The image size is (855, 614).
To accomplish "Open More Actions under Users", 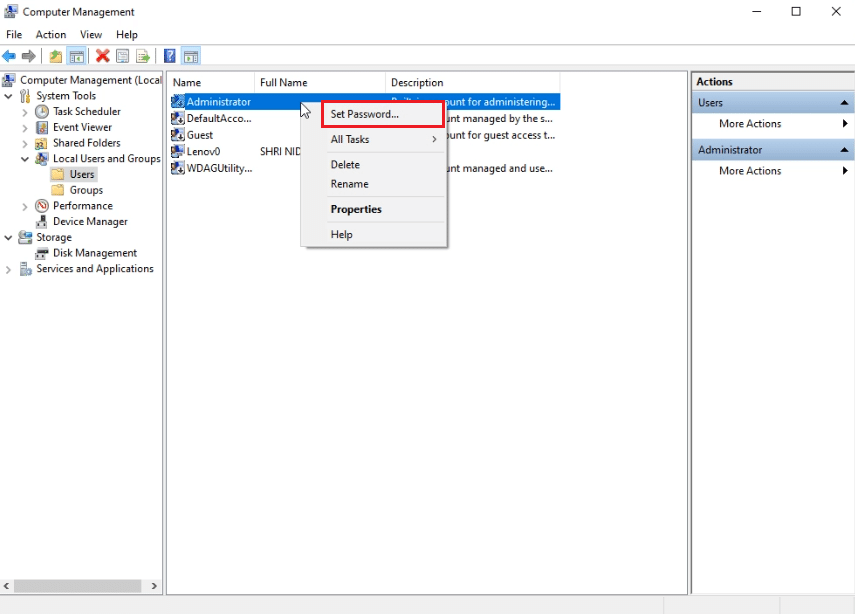I will pyautogui.click(x=773, y=123).
